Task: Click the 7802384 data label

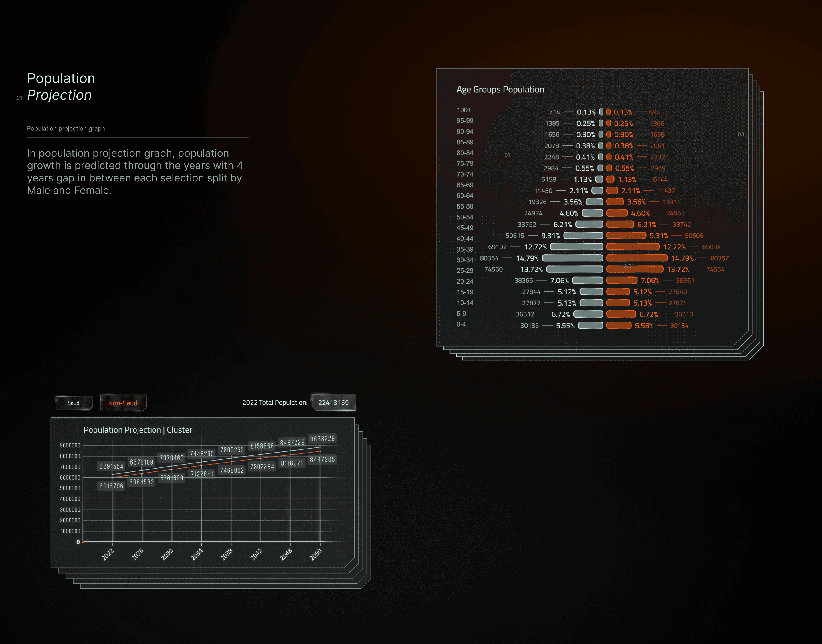Action: [x=262, y=467]
